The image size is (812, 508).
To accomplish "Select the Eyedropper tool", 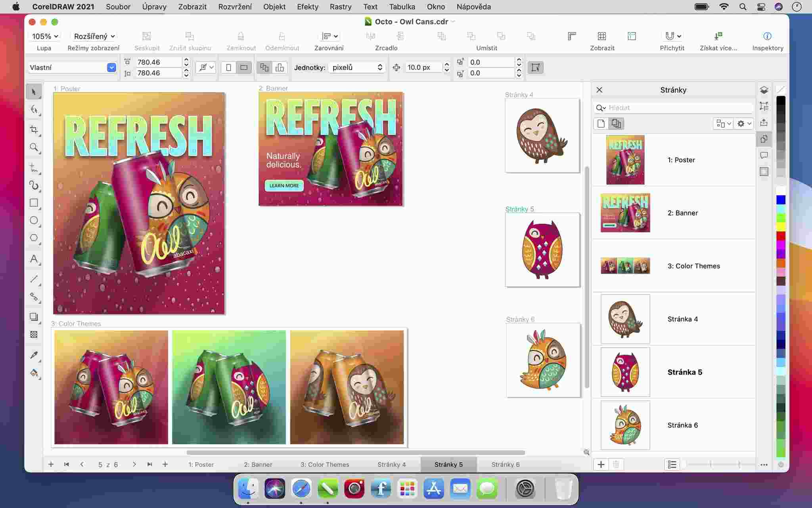I will tap(34, 355).
